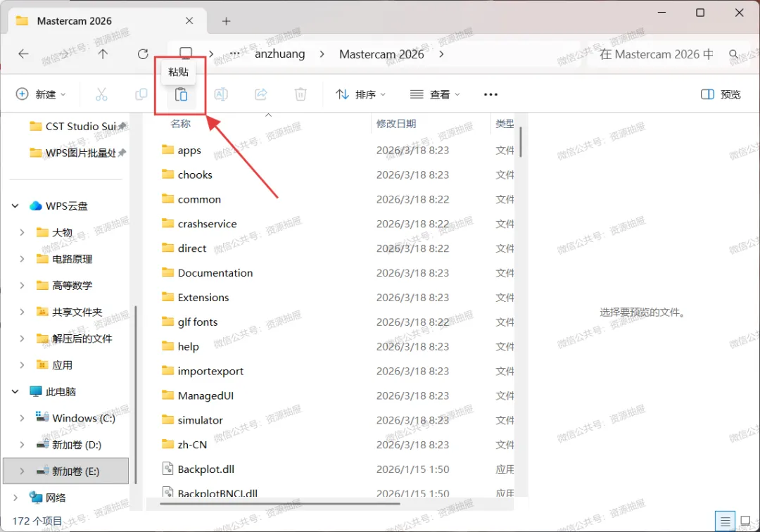Click the anzhuang breadcrumb

[279, 53]
